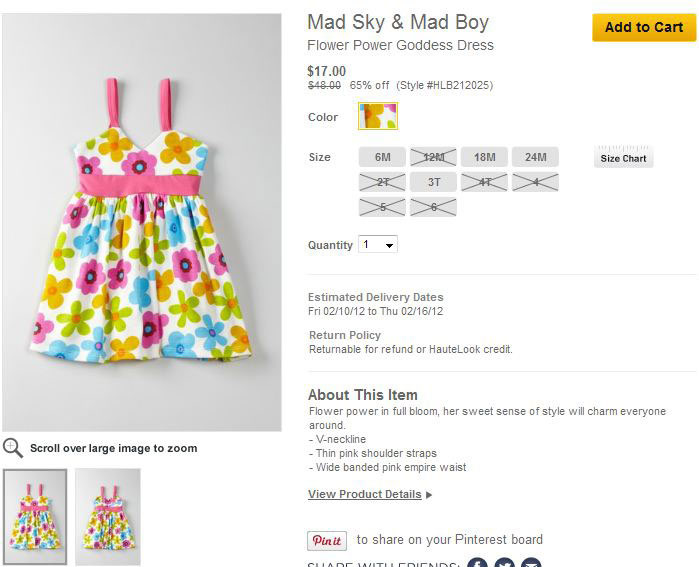
Task: Select size 24M option
Action: (x=536, y=157)
